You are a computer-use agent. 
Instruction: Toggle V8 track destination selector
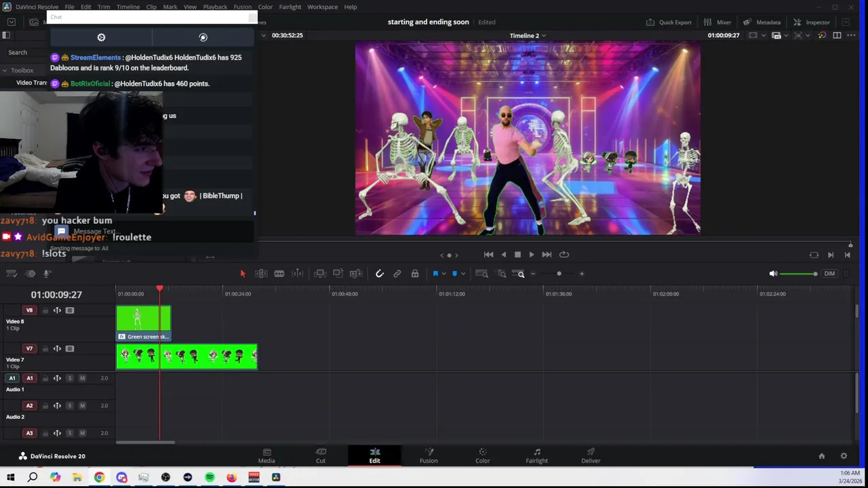pos(29,310)
